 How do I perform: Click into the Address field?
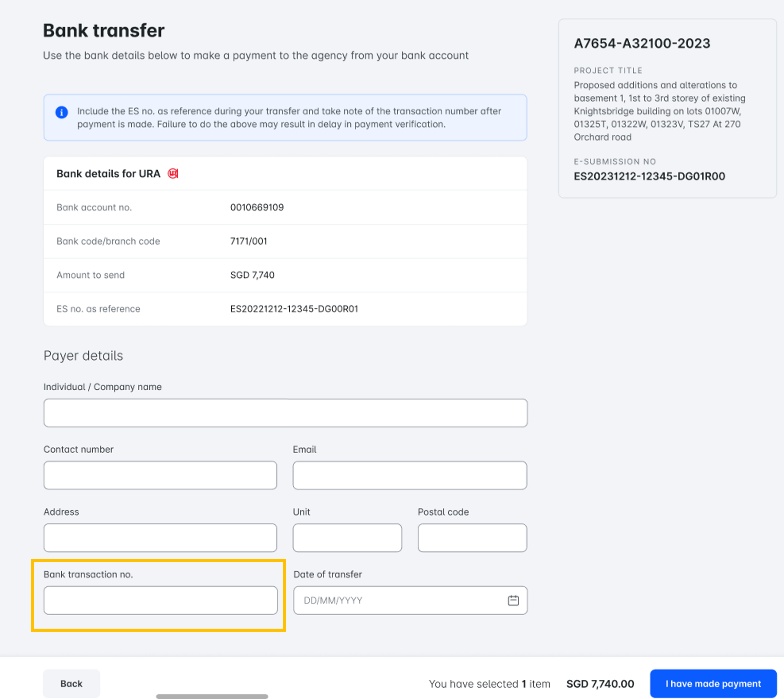(x=160, y=538)
